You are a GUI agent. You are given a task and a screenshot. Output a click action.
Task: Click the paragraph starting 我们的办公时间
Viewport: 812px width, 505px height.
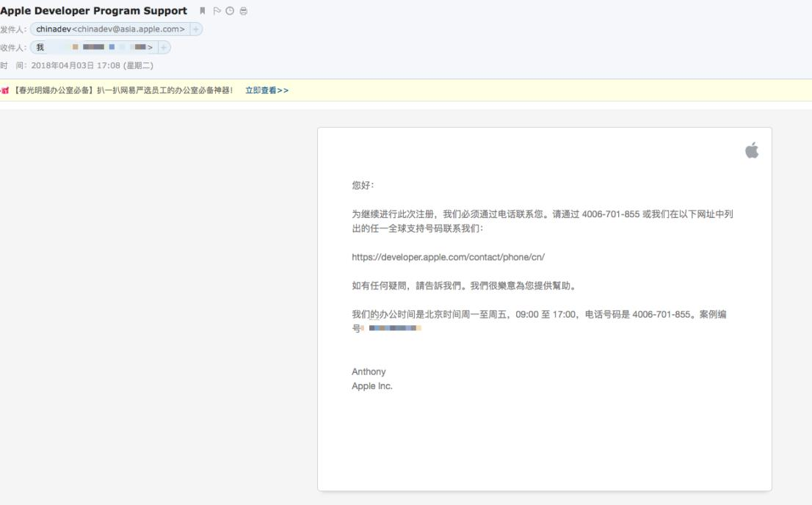click(x=539, y=321)
